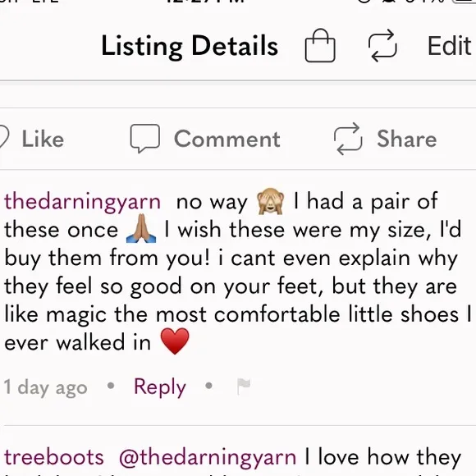Tap the share arrows icon beside Edit
Image resolution: width=476 pixels, height=476 pixels.
382,45
